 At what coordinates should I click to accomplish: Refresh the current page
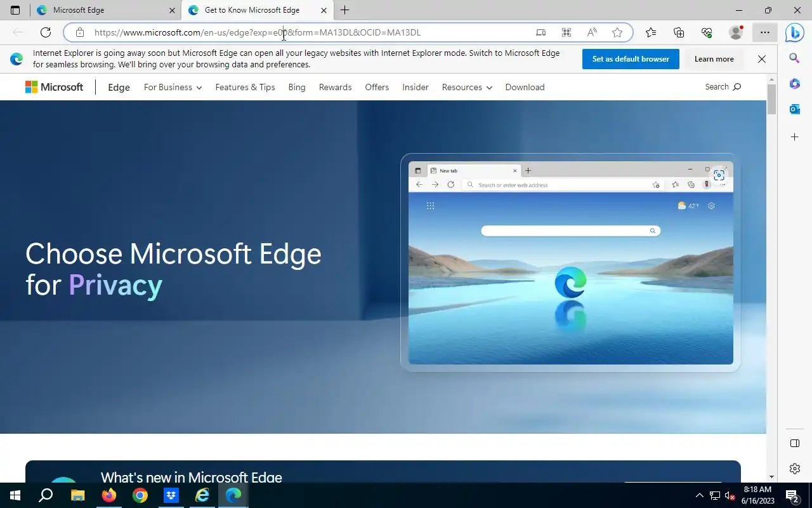pos(46,32)
